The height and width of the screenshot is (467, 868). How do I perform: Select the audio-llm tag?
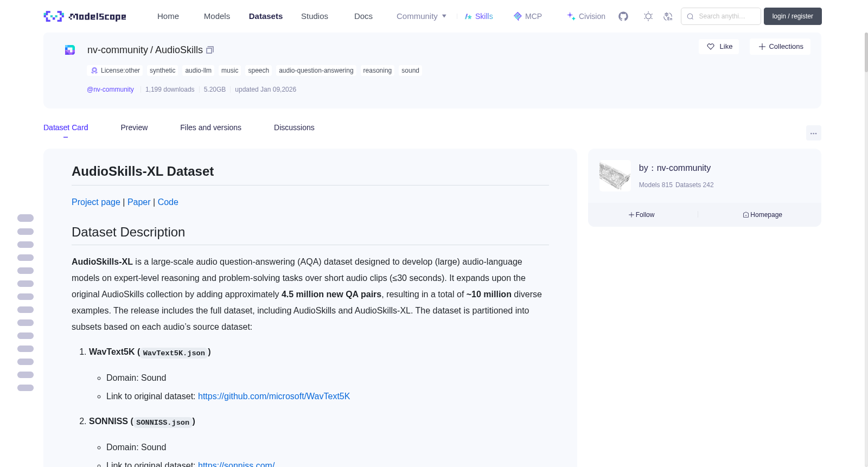198,71
